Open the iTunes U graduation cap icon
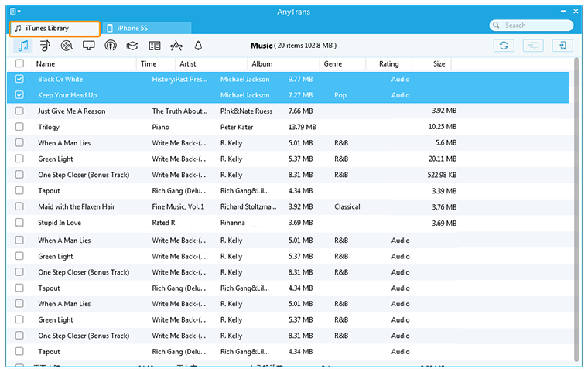 click(x=132, y=46)
